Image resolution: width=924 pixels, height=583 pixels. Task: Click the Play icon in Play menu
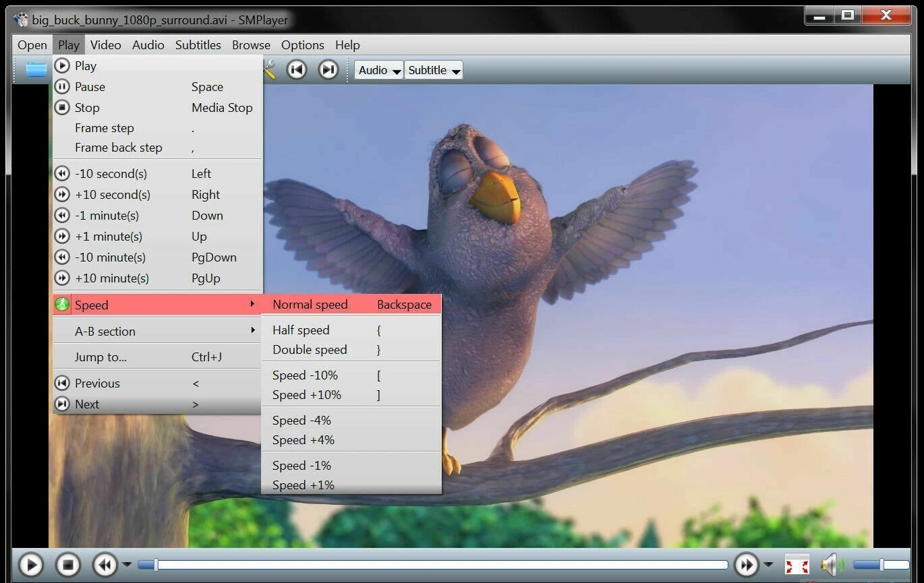pyautogui.click(x=62, y=65)
